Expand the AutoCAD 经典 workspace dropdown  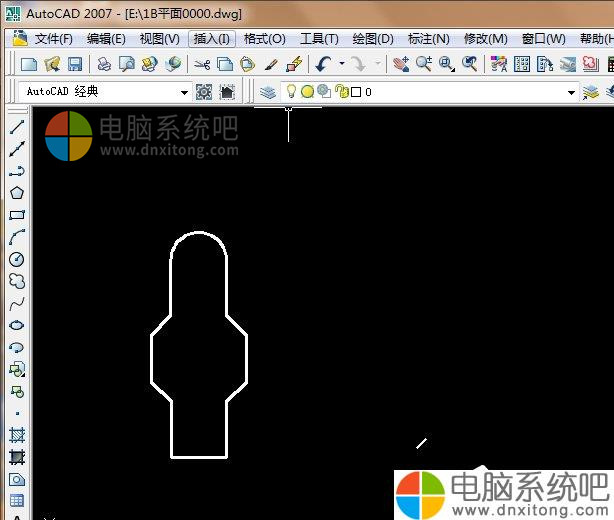[184, 93]
